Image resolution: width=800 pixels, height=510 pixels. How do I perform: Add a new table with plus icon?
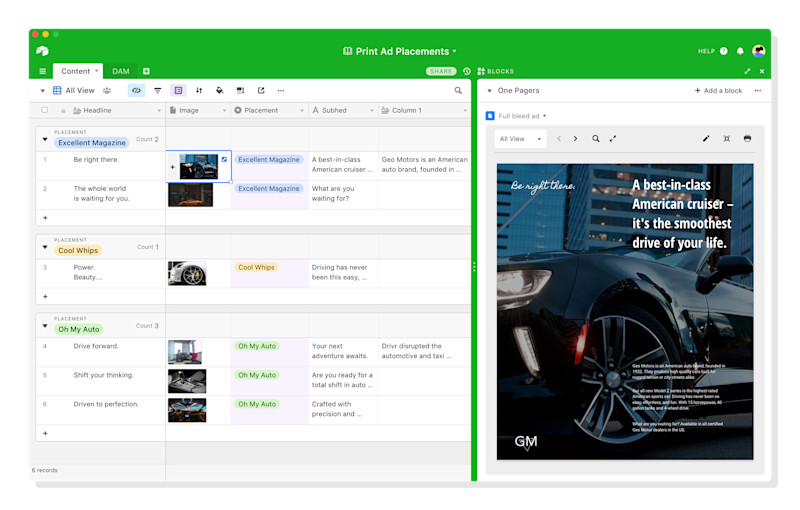146,71
